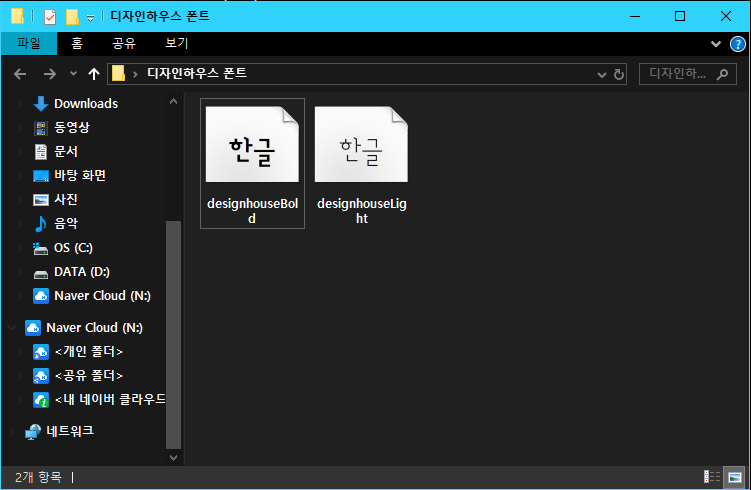Select the designhouseLight font file thumbnail
This screenshot has height=490, width=751.
pos(361,144)
